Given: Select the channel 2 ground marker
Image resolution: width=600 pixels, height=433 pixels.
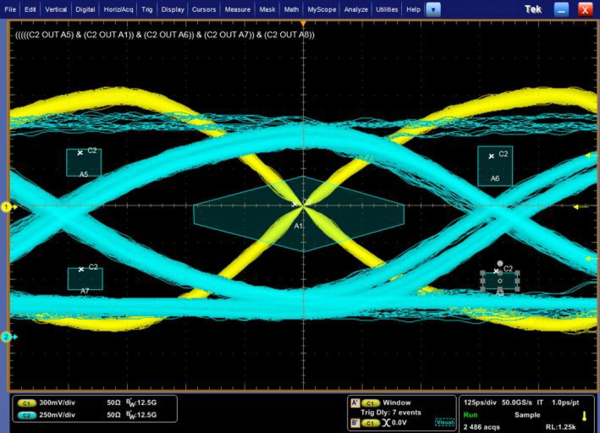Looking at the screenshot, I should click(x=6, y=337).
